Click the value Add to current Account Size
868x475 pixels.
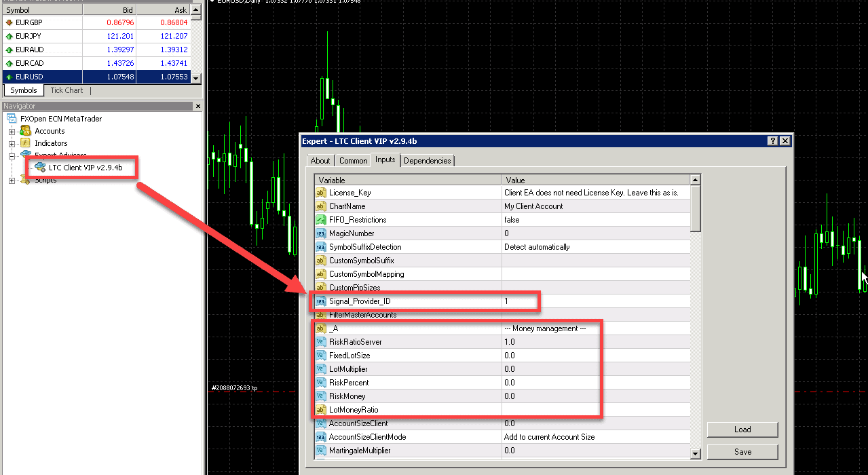click(549, 437)
